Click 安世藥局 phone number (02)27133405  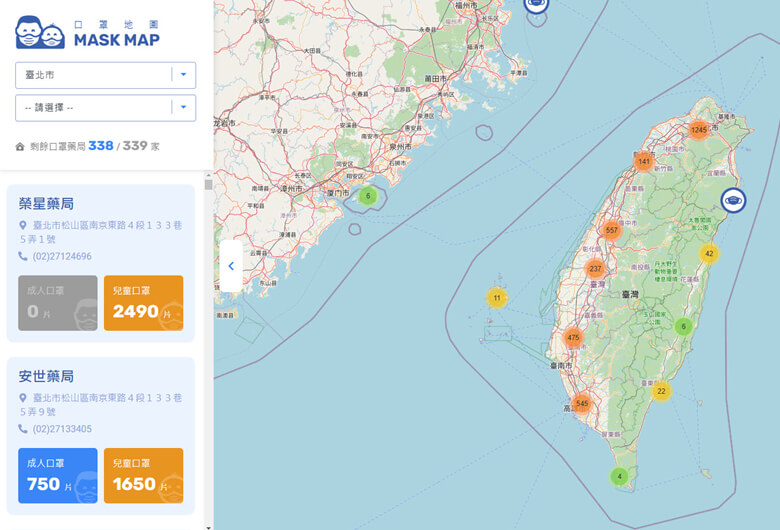62,429
